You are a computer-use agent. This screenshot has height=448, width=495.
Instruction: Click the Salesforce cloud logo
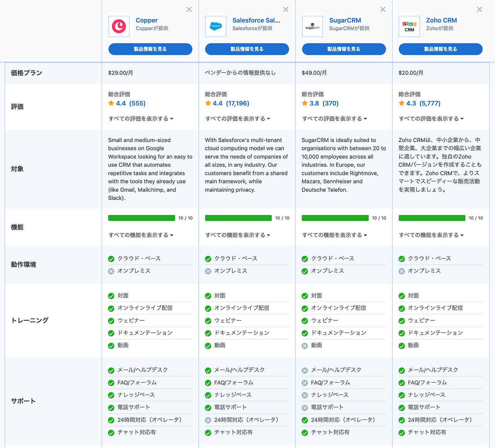(216, 26)
